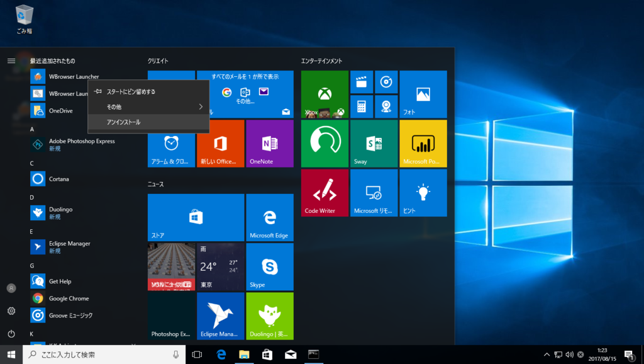
Task: Click the 最近追加されたもの section header
Action: pos(52,61)
